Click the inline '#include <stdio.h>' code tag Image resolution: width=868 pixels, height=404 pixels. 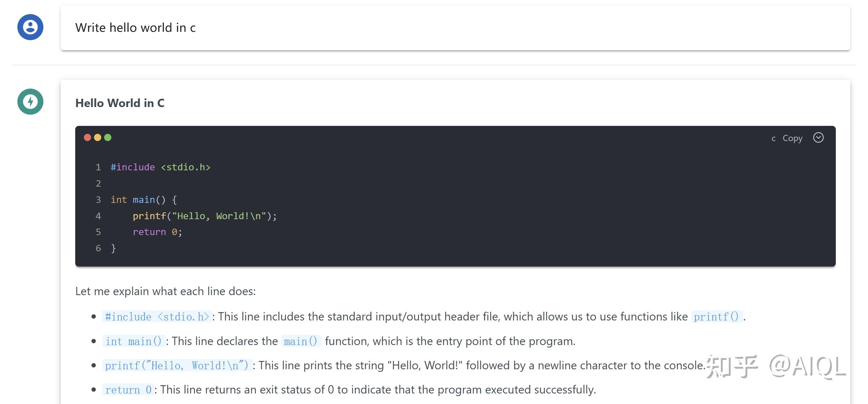[x=157, y=317]
